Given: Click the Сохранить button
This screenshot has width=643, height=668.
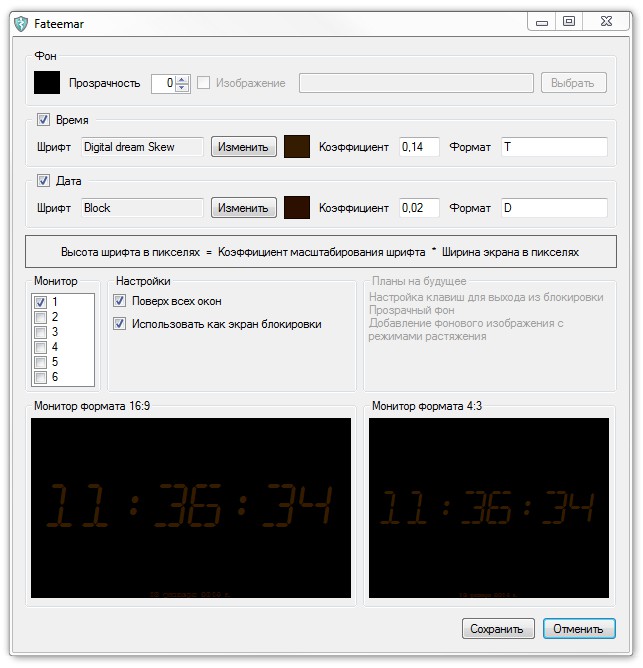Looking at the screenshot, I should pos(498,629).
